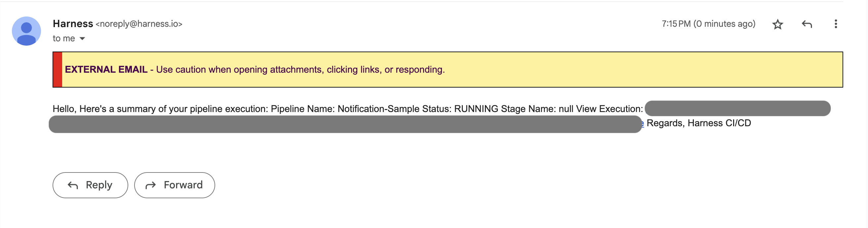Star this Harness email
This screenshot has width=868, height=228.
pos(777,24)
